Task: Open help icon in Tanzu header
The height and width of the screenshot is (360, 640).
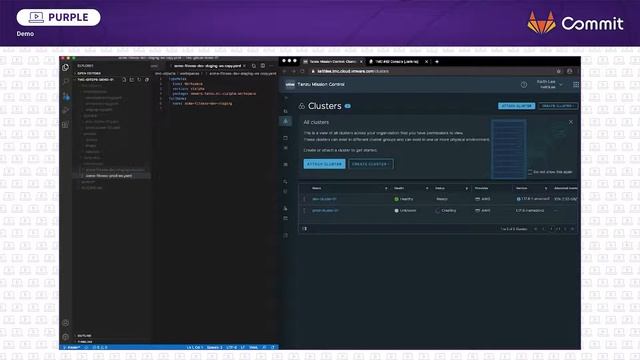Action: pos(524,84)
